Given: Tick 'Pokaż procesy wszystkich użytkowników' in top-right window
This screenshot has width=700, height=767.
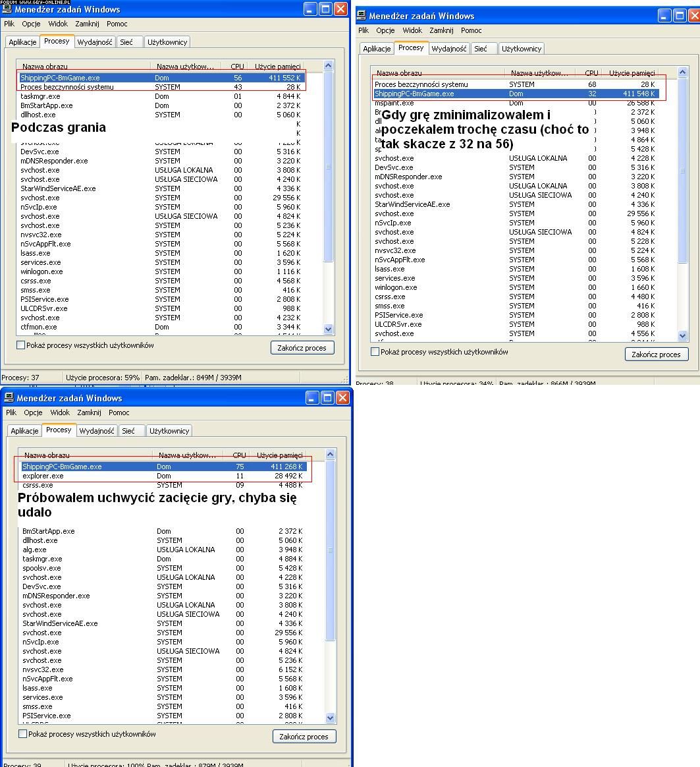Looking at the screenshot, I should click(x=375, y=352).
